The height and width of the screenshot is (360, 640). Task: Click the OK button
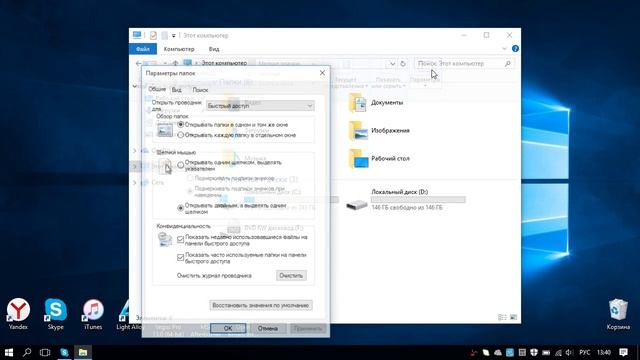tap(228, 329)
